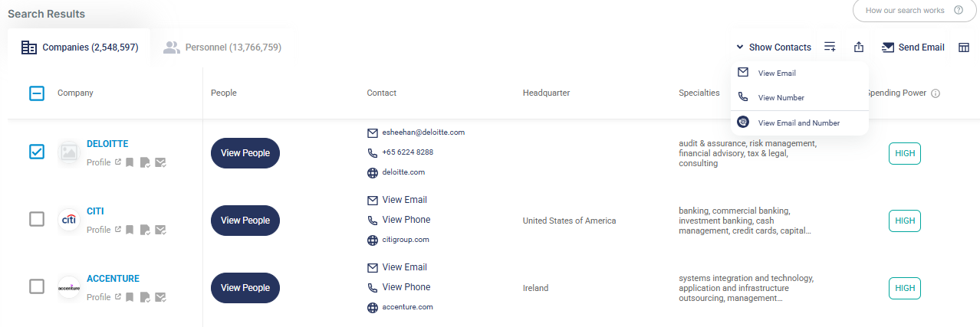Open the CITI company link
The image size is (980, 327).
click(x=95, y=211)
